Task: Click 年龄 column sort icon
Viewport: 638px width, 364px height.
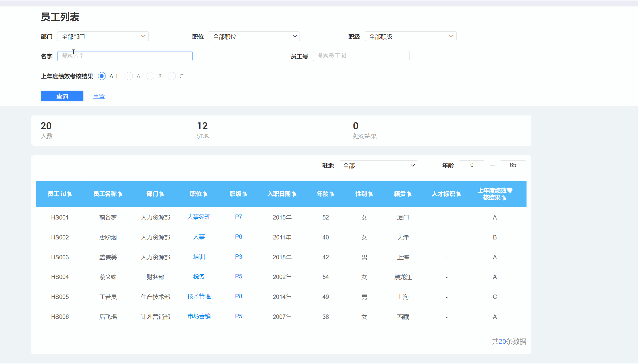Action: point(332,194)
